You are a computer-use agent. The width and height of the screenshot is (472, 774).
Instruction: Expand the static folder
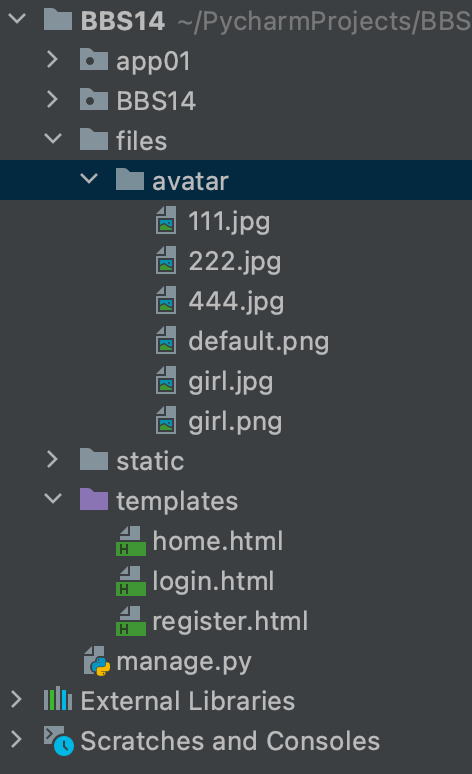point(52,459)
